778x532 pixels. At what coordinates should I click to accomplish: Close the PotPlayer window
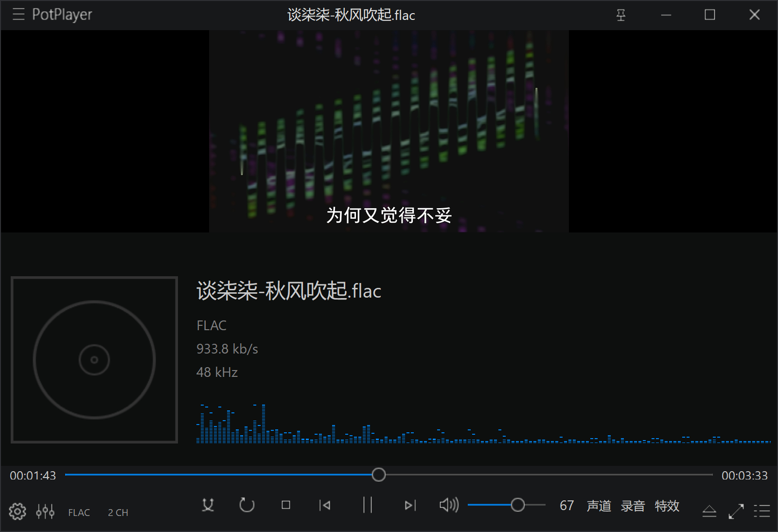click(x=755, y=15)
